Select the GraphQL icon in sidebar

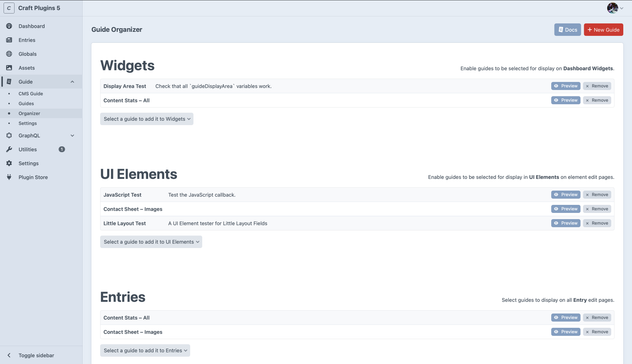click(9, 135)
